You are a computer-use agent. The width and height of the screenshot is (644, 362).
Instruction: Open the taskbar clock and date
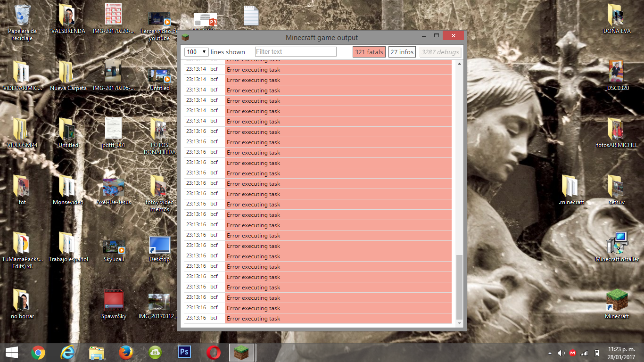tap(621, 353)
